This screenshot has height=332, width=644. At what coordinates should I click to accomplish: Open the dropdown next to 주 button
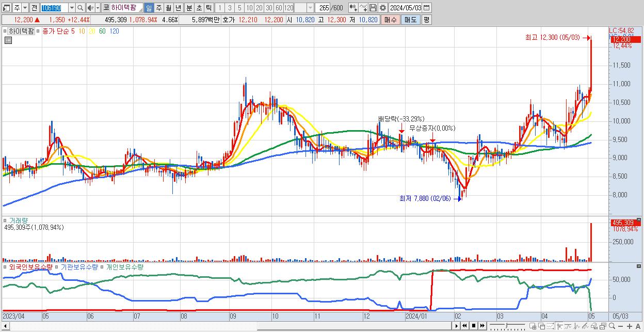tap(25, 8)
